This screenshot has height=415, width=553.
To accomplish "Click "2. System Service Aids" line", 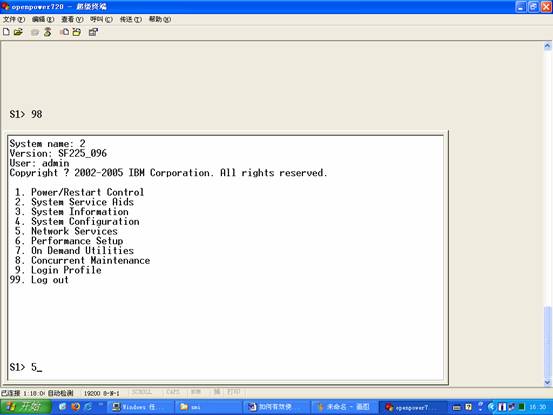I will coord(74,202).
